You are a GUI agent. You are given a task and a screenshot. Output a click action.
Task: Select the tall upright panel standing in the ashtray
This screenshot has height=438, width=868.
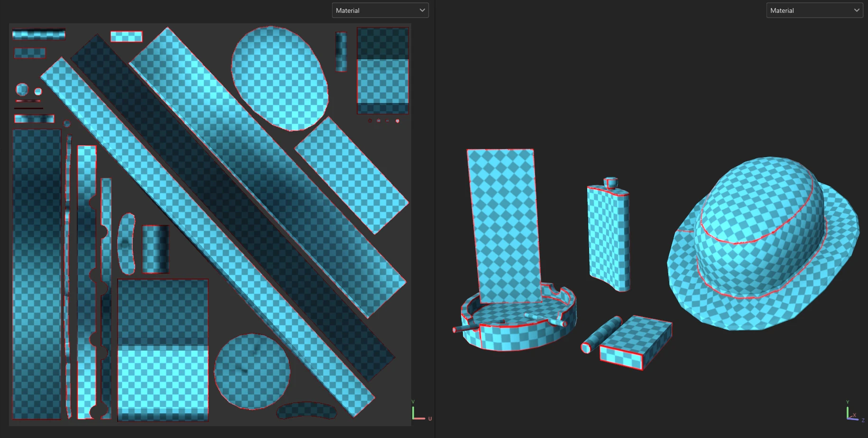click(x=504, y=223)
